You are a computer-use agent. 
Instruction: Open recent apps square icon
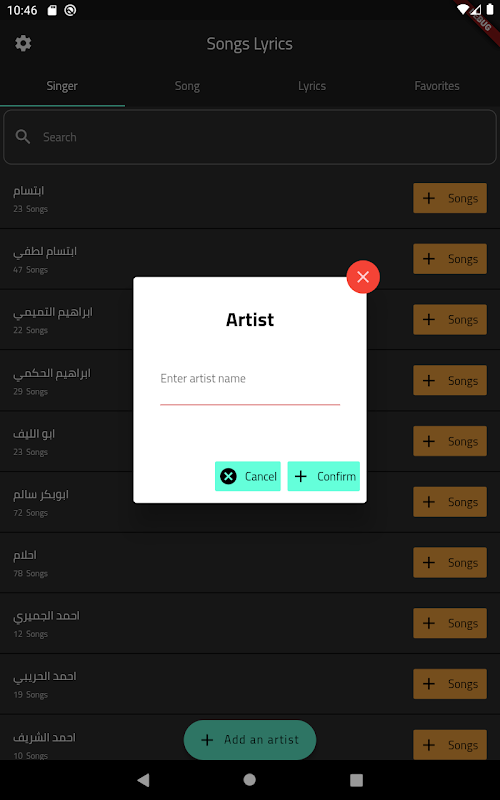click(x=356, y=780)
